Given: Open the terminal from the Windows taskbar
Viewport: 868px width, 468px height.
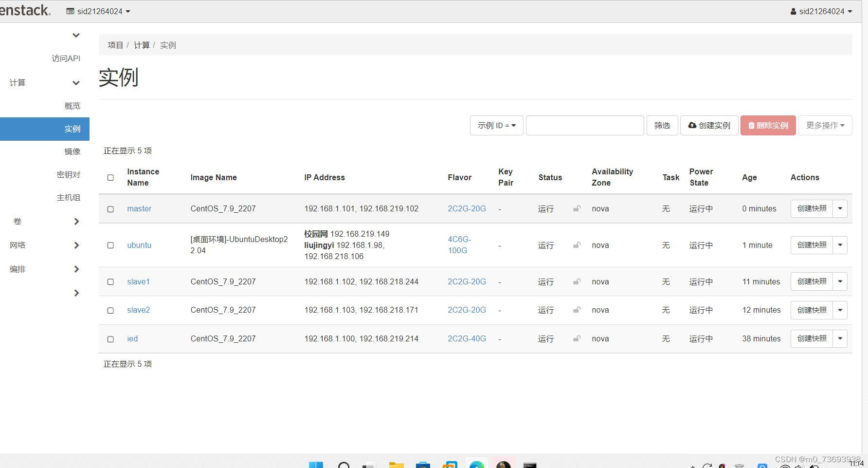Looking at the screenshot, I should pos(529,464).
